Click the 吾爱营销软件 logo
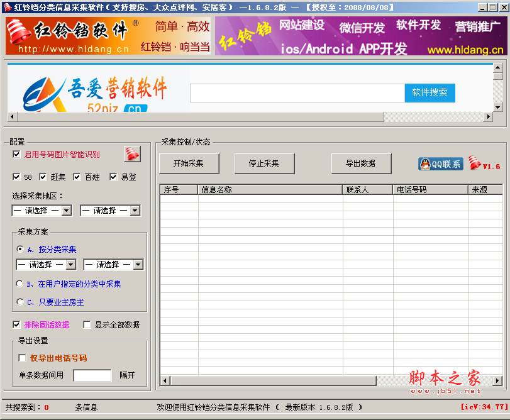This screenshot has width=510, height=420. (94, 94)
